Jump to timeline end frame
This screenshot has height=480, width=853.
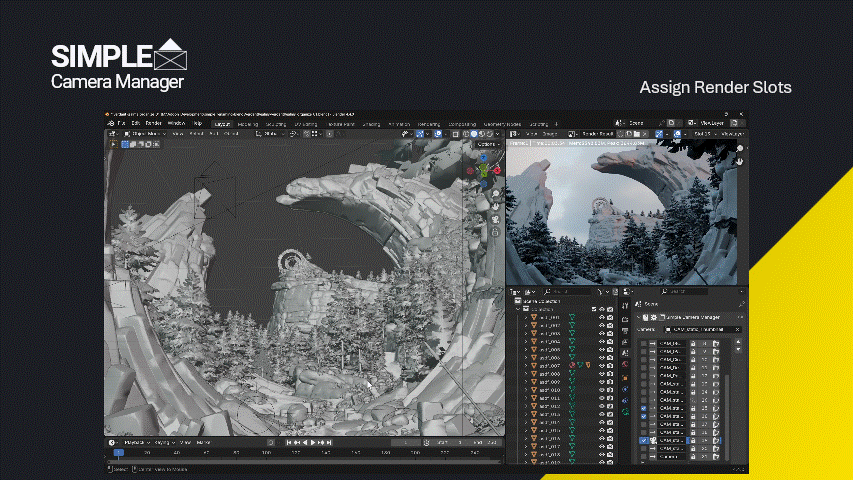329,443
